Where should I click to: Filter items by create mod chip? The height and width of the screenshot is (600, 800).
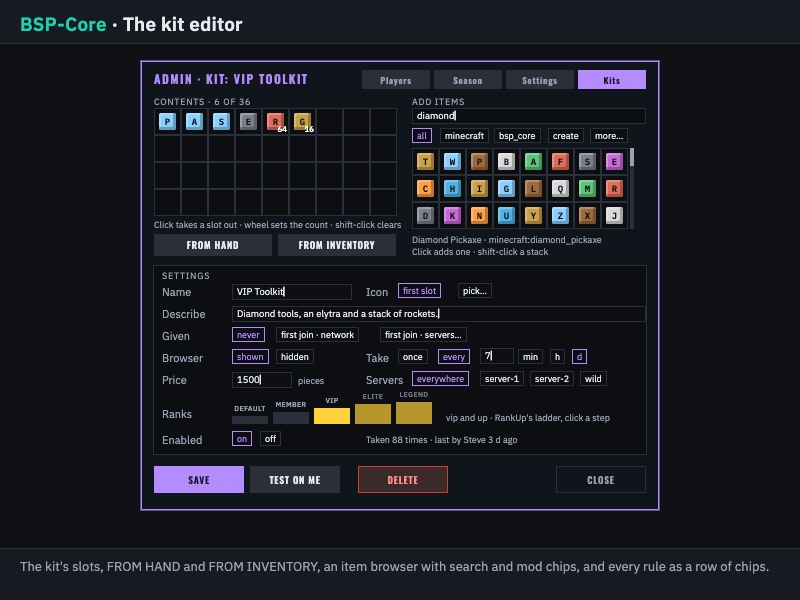(566, 136)
